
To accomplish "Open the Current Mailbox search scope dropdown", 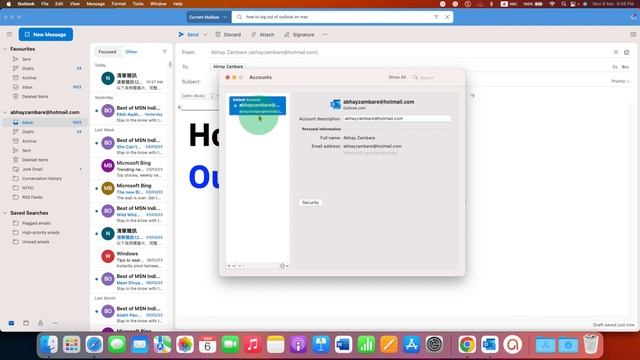I will point(208,17).
